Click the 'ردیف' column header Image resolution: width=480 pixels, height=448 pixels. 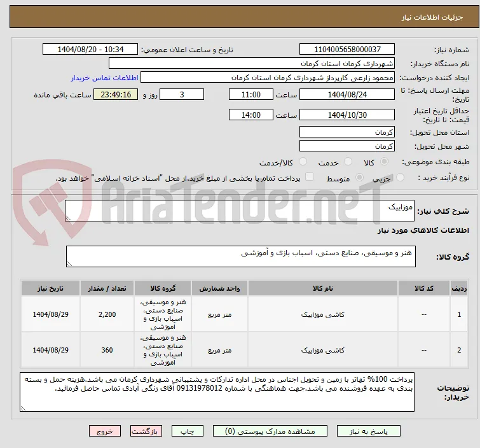click(x=459, y=289)
